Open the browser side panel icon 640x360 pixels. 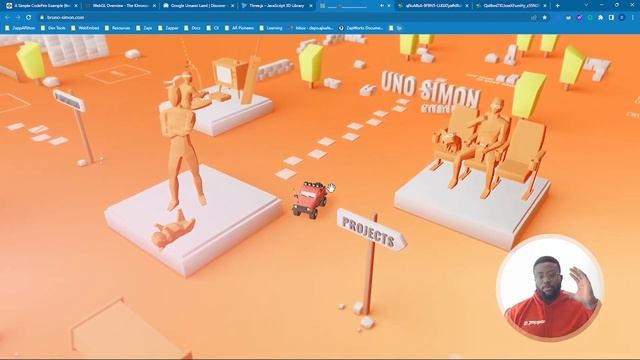tap(611, 18)
